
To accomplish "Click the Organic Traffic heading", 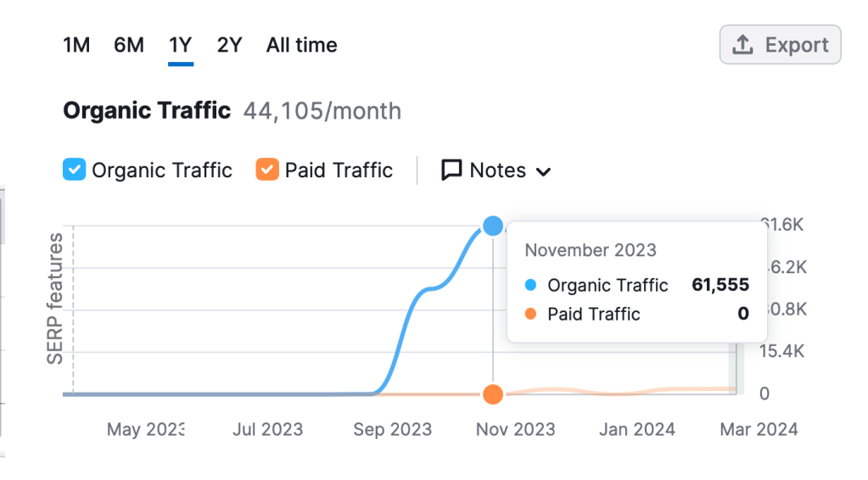I will (147, 110).
